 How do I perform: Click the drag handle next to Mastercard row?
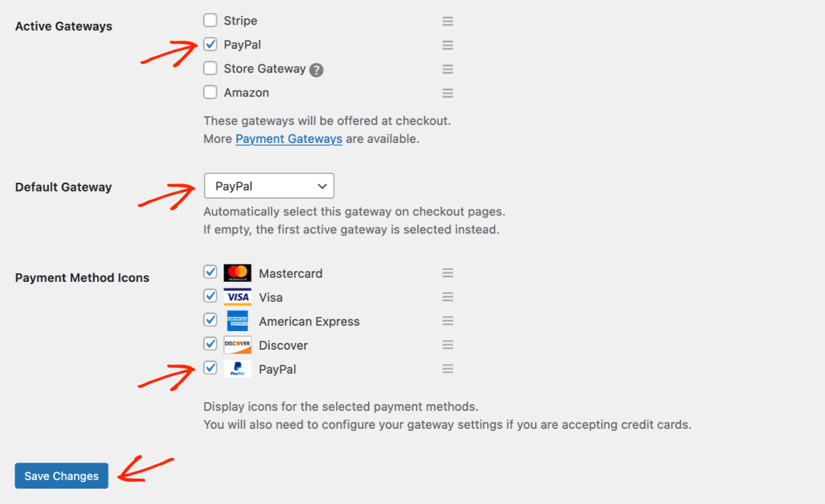click(x=448, y=272)
